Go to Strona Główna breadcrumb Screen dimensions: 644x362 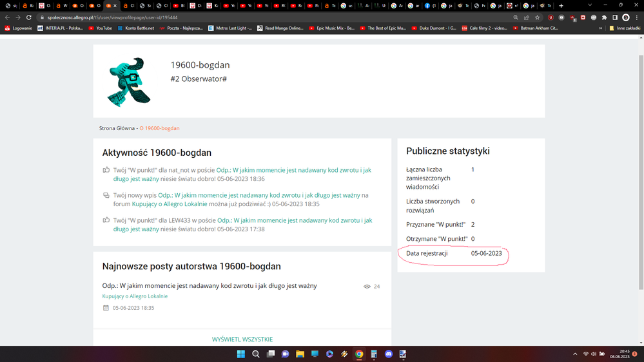117,128
